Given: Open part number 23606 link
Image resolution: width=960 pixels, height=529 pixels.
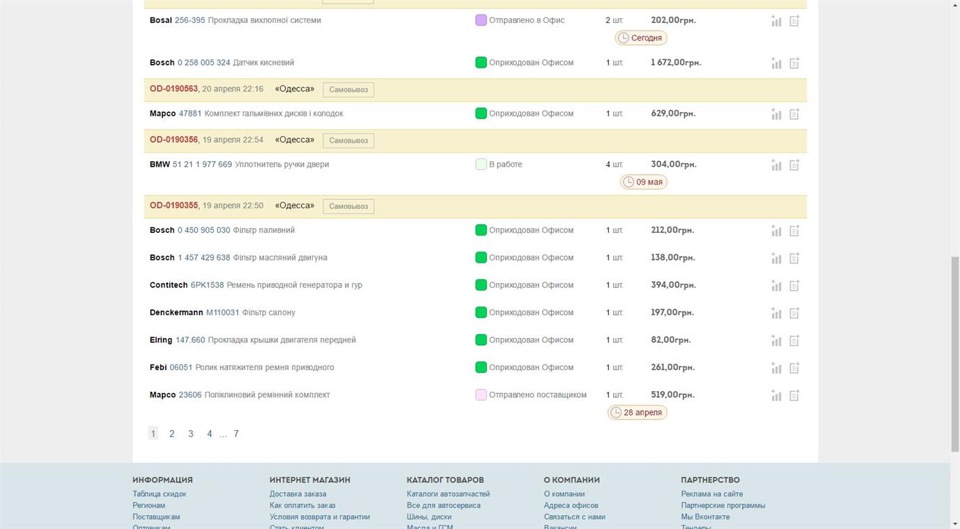Looking at the screenshot, I should [x=190, y=395].
